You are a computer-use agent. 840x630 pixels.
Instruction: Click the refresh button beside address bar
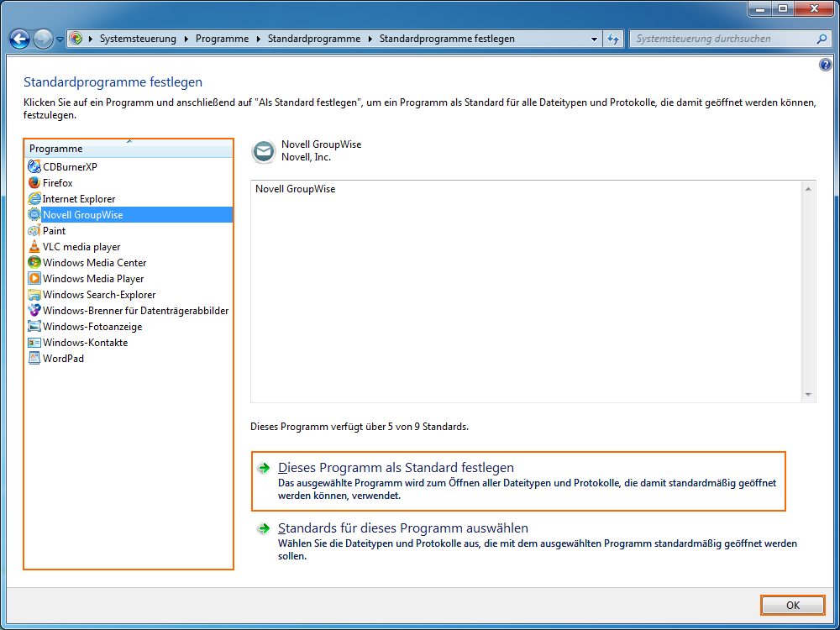pos(613,39)
